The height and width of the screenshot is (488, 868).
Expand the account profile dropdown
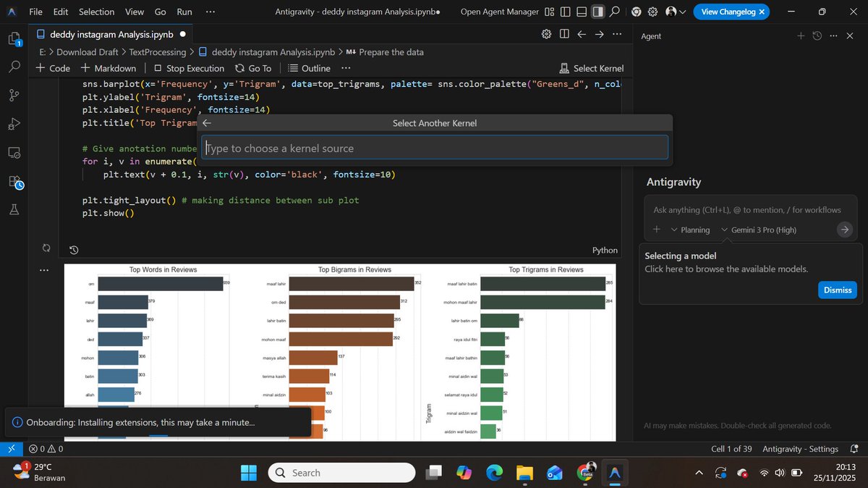676,12
